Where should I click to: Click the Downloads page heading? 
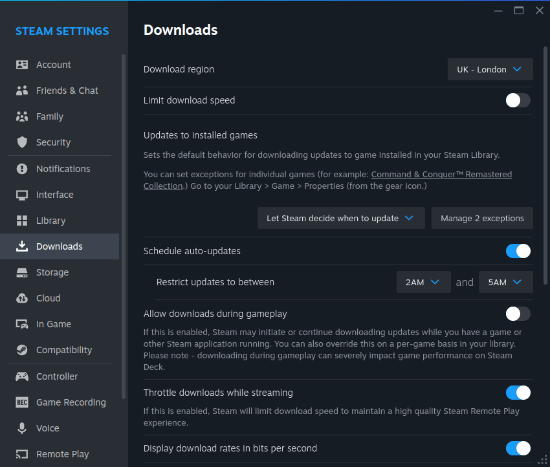click(180, 30)
